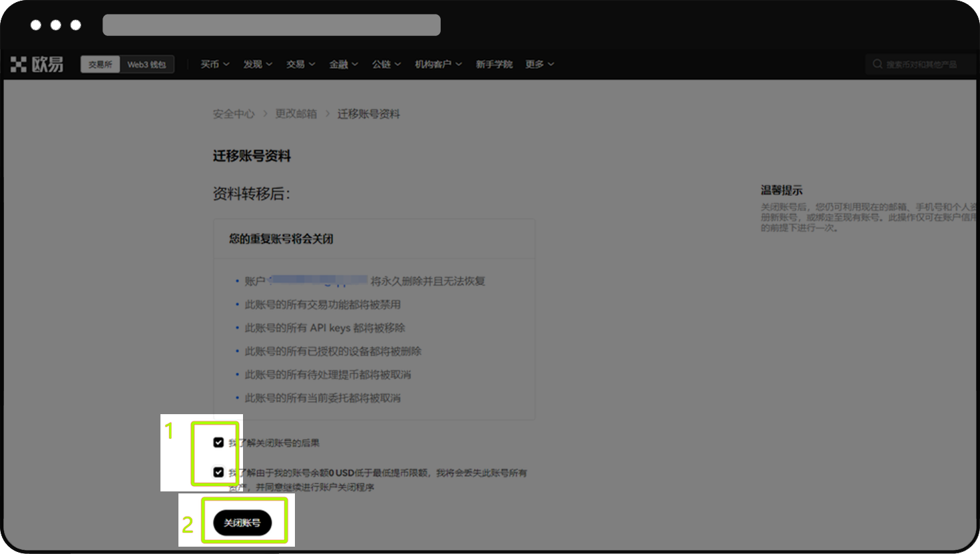This screenshot has height=554, width=980.
Task: Go to the 安全中心 breadcrumb link
Action: [x=234, y=114]
